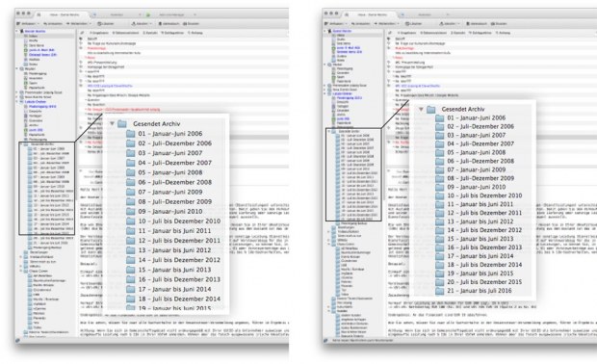Open '15 - Januar bis Juni 2013' in right callout
Screen dimensions: 597x364
pos(480,239)
